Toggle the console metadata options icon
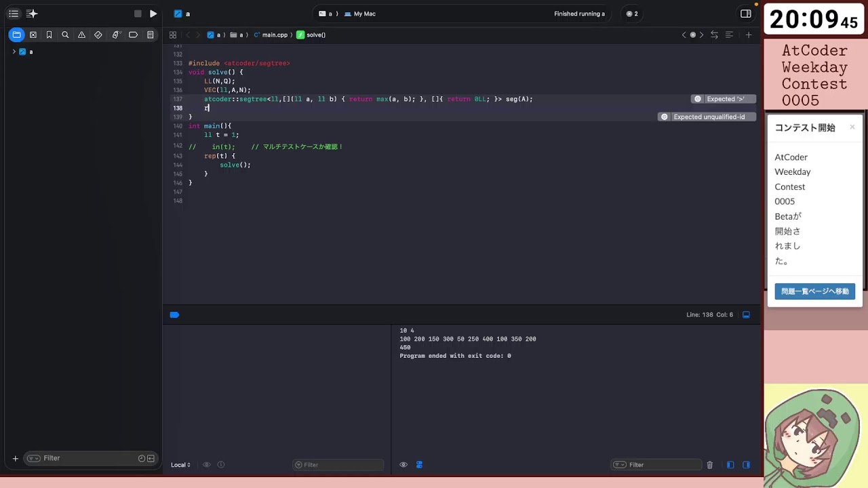 [x=419, y=465]
